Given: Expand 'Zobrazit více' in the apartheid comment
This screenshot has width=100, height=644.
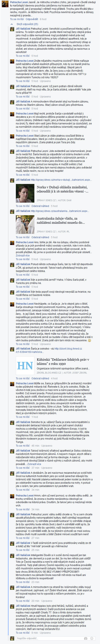Looking at the screenshot, I should point(34,464).
